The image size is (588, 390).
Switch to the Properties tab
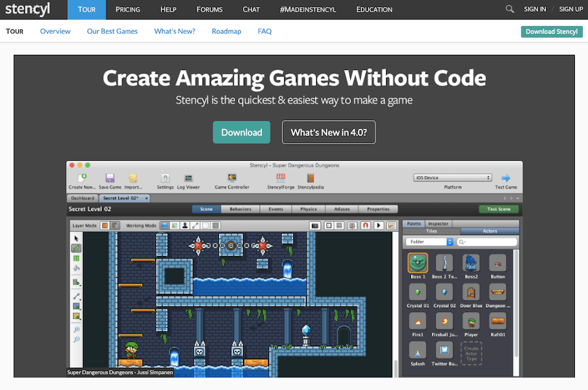click(x=378, y=209)
